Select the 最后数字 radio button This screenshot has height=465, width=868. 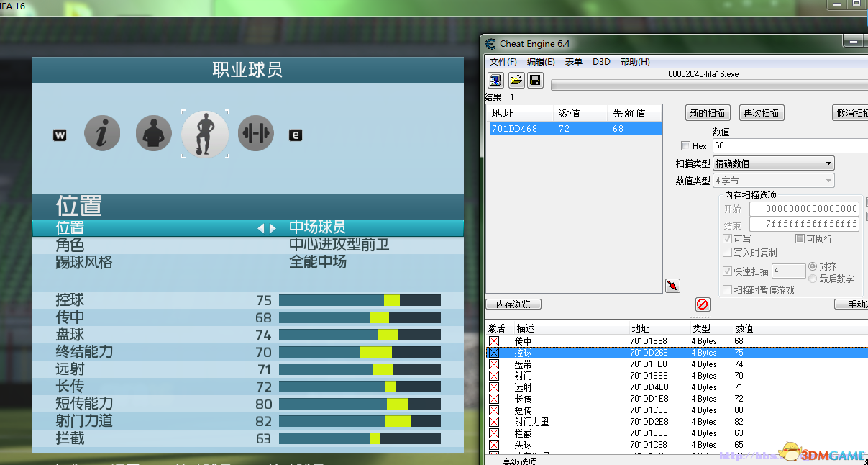(x=813, y=279)
